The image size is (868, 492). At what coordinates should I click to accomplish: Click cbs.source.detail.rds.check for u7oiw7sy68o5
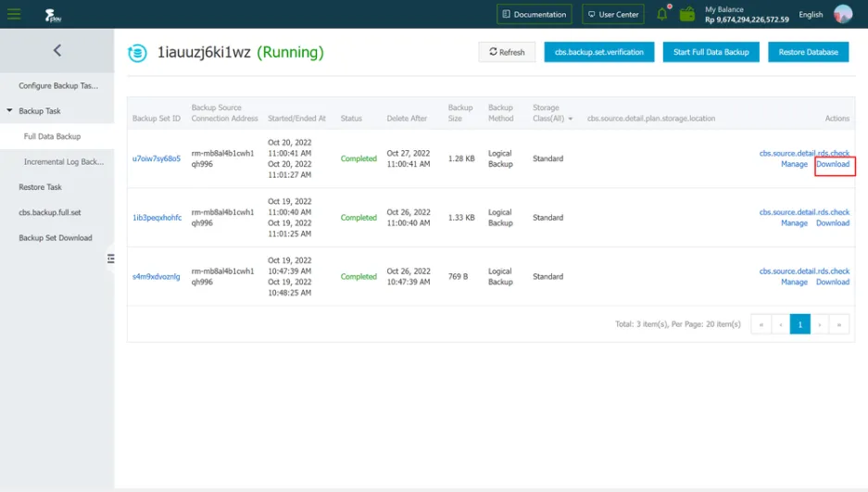(804, 153)
